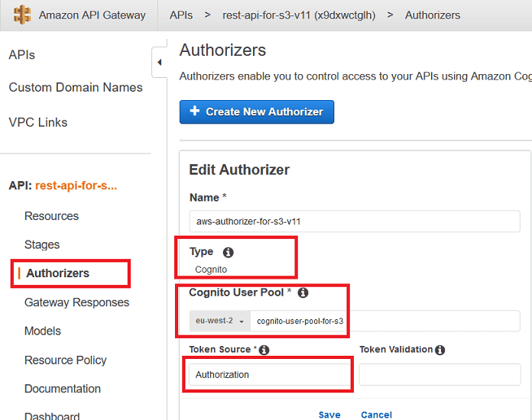Screen dimensions: 532x420
Task: Click the Token Validation info icon
Action: (440, 350)
